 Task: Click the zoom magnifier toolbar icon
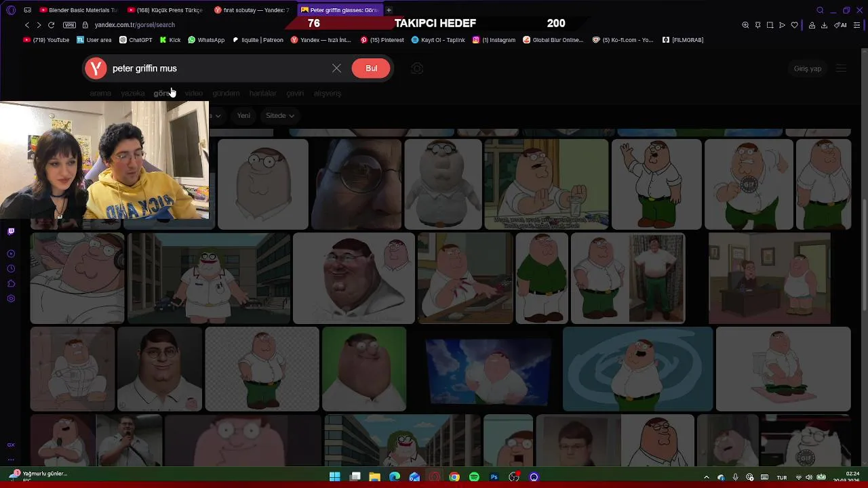745,25
